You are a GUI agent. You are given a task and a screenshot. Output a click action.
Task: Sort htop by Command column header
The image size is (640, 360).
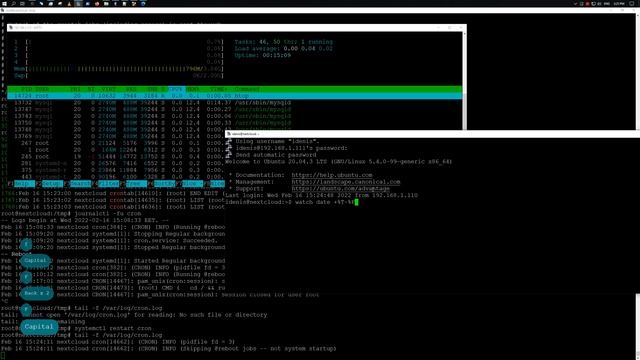247,89
